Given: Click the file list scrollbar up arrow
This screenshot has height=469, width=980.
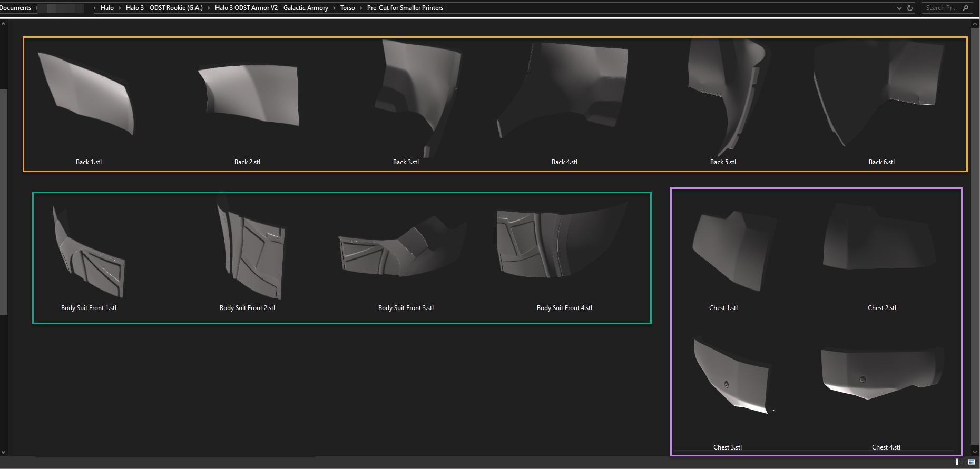Looking at the screenshot, I should coord(975,24).
